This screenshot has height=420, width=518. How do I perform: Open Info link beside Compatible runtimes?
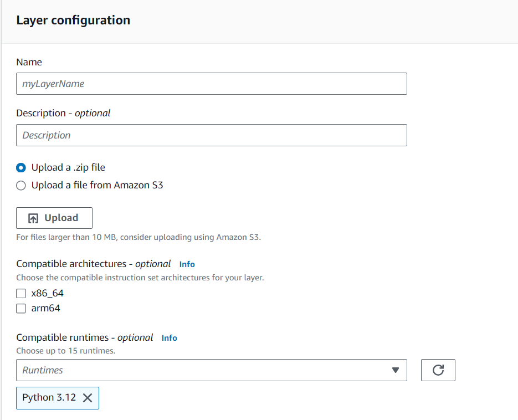click(169, 338)
